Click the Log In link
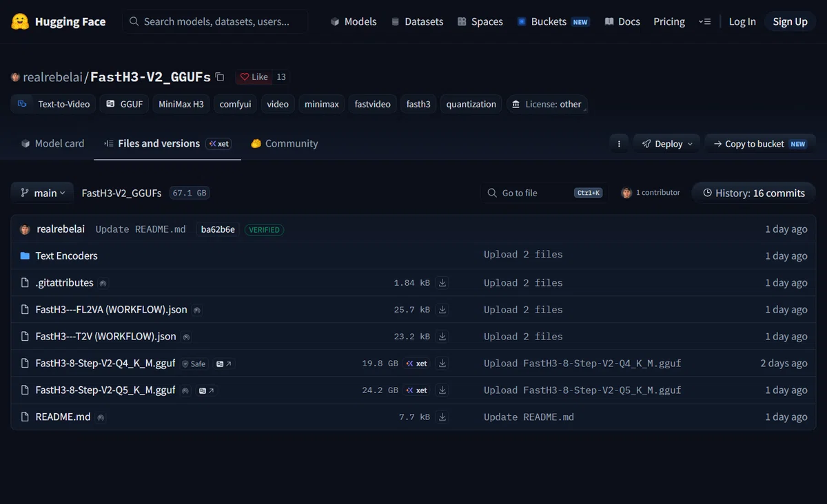Screen dimensions: 827x504 coord(742,21)
